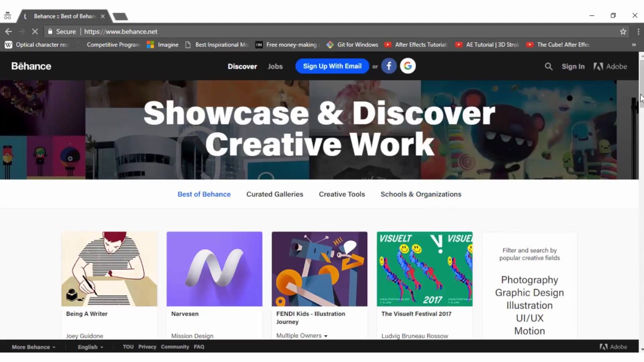
Task: Open The Cube! After Effects bookmark
Action: click(558, 45)
